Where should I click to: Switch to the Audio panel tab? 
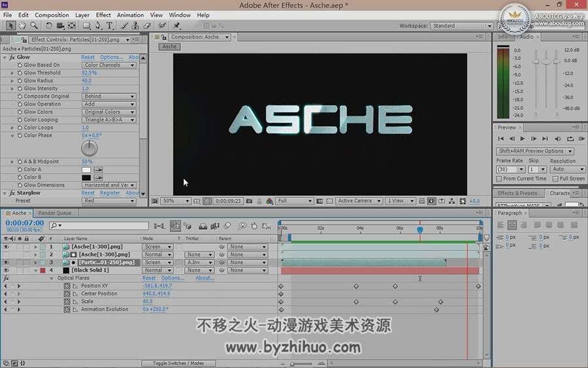[x=527, y=37]
